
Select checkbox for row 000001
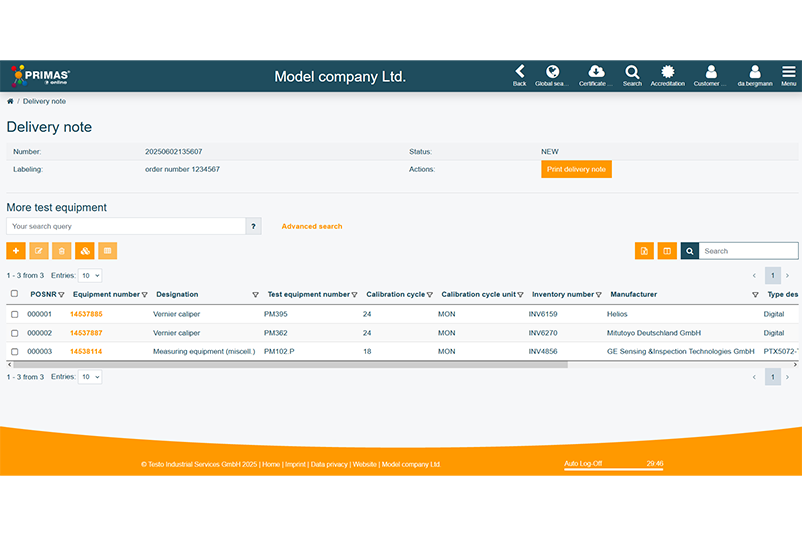[14, 314]
